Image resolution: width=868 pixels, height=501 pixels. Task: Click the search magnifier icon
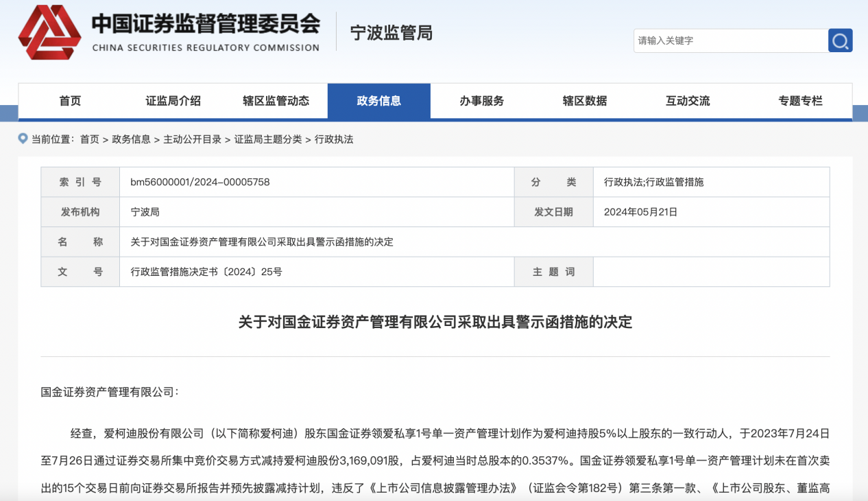[x=841, y=40]
